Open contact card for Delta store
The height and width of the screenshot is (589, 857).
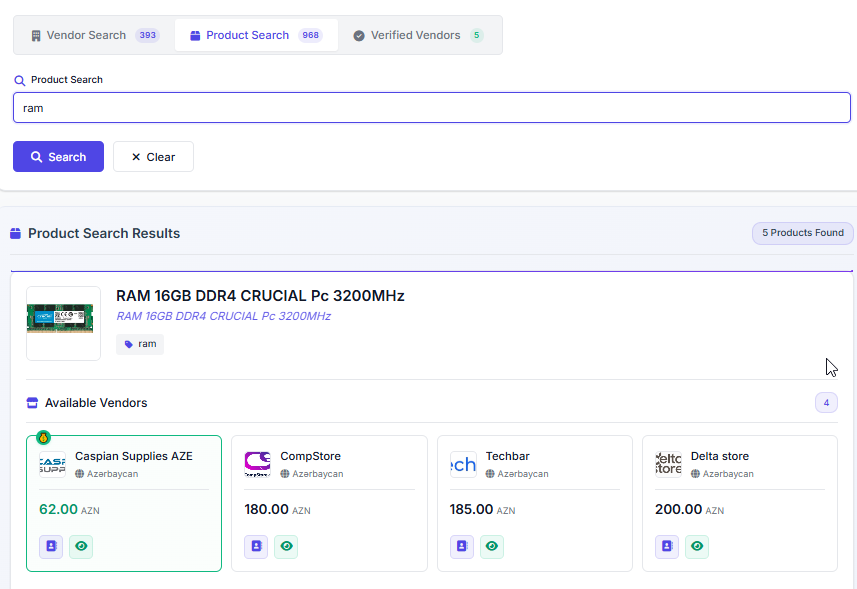click(x=667, y=546)
